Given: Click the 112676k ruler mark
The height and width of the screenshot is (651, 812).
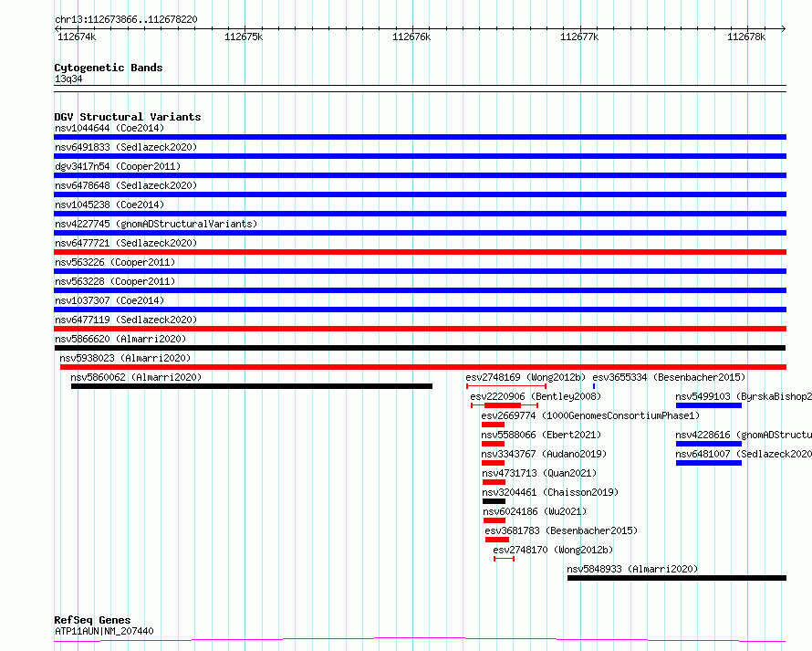Looking at the screenshot, I should coord(411,37).
